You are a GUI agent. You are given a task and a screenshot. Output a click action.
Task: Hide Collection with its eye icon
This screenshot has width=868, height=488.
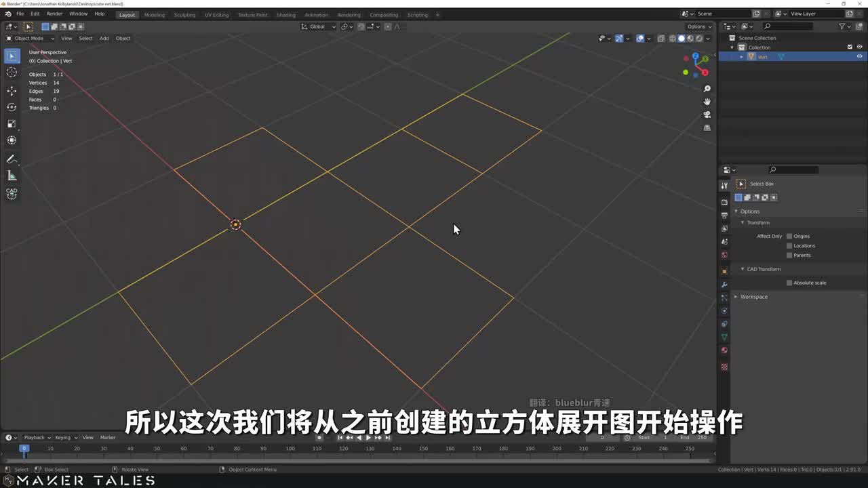(x=860, y=47)
